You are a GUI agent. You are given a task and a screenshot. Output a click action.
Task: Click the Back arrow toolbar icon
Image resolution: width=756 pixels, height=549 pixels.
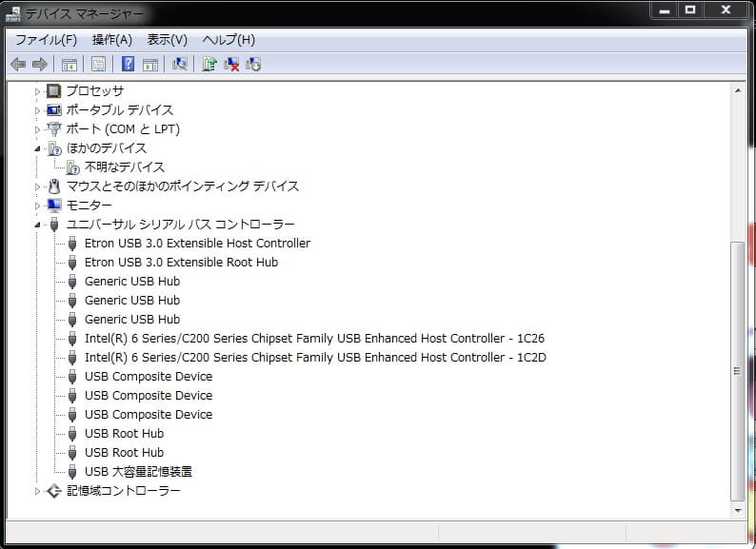[18, 64]
